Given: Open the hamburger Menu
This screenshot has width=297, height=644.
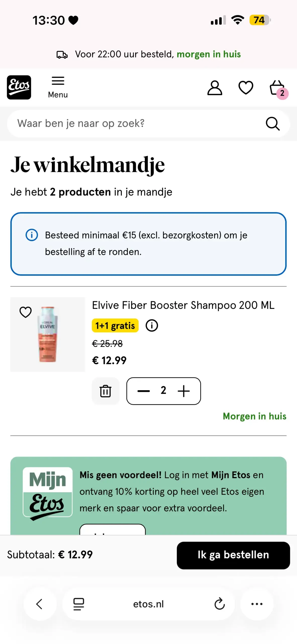Looking at the screenshot, I should pos(58,87).
